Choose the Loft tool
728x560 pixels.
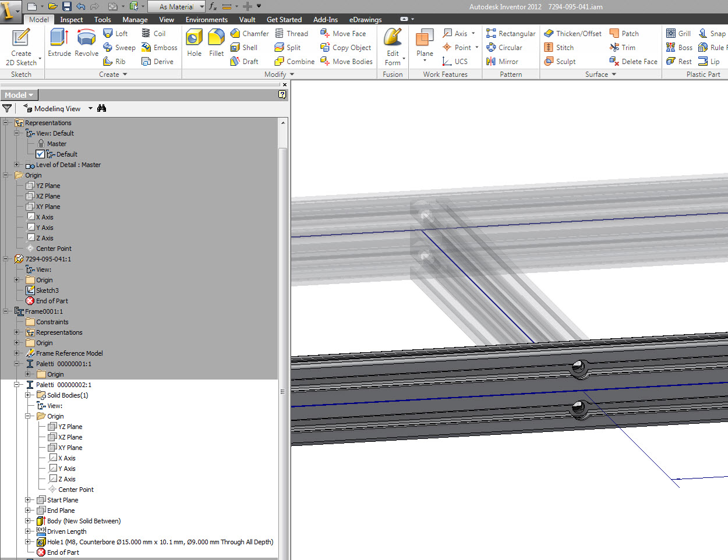115,33
